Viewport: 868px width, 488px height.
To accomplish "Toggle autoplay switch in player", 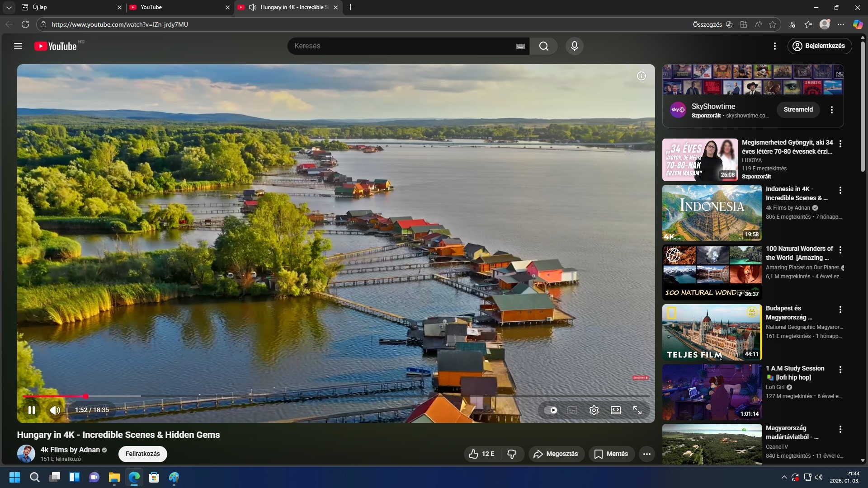I will 551,410.
